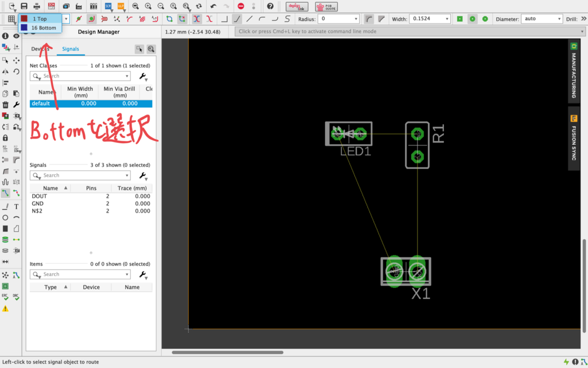Image resolution: width=588 pixels, height=368 pixels.
Task: Open Help with the question mark icon
Action: coord(270,6)
